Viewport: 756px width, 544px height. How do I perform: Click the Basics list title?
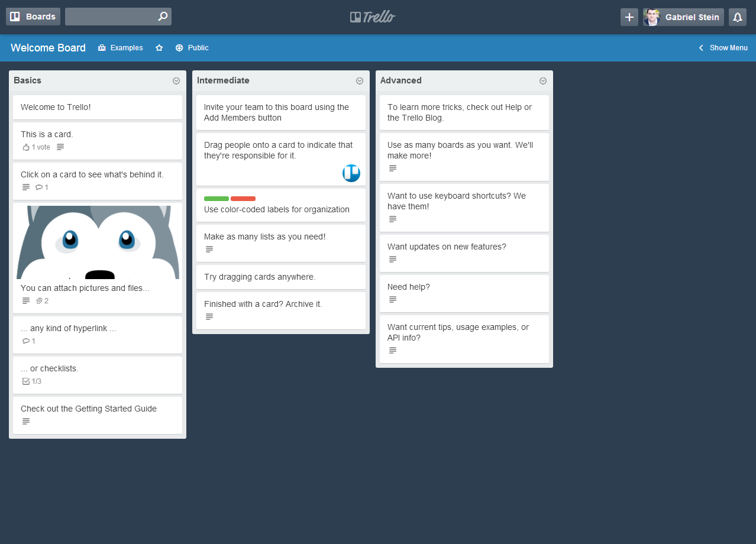point(28,80)
